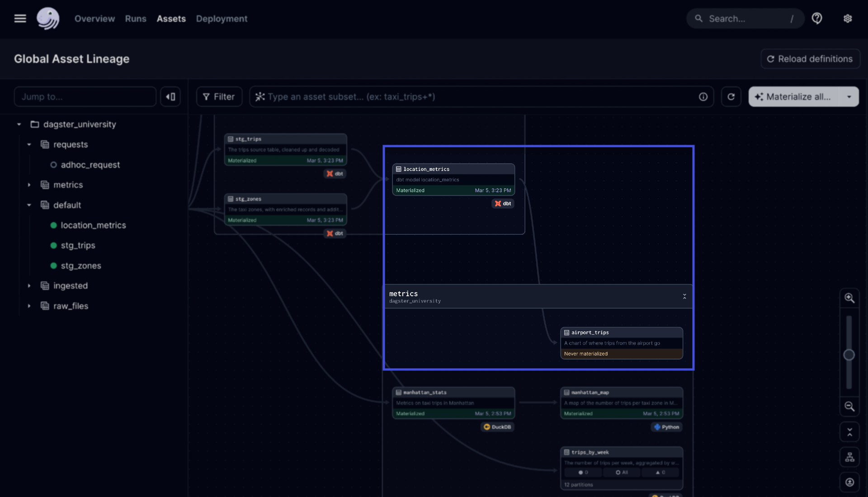This screenshot has height=497, width=868.
Task: Collapse the default group in sidebar
Action: 29,205
